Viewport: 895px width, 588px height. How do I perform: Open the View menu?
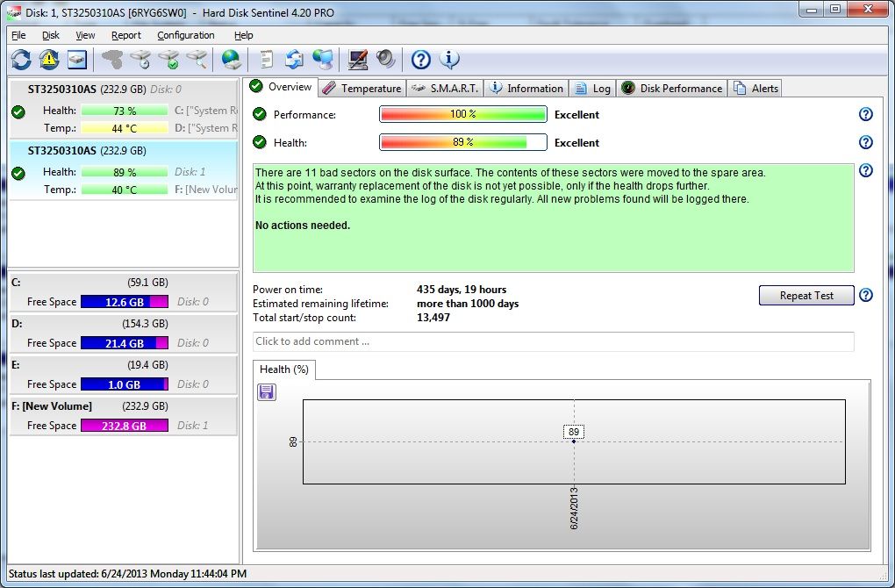click(x=85, y=35)
